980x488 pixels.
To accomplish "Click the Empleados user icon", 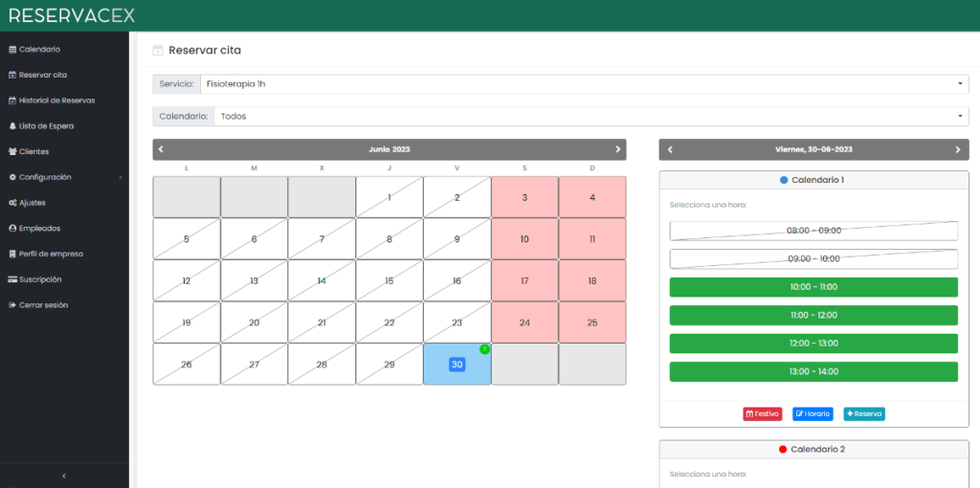I will click(x=11, y=229).
